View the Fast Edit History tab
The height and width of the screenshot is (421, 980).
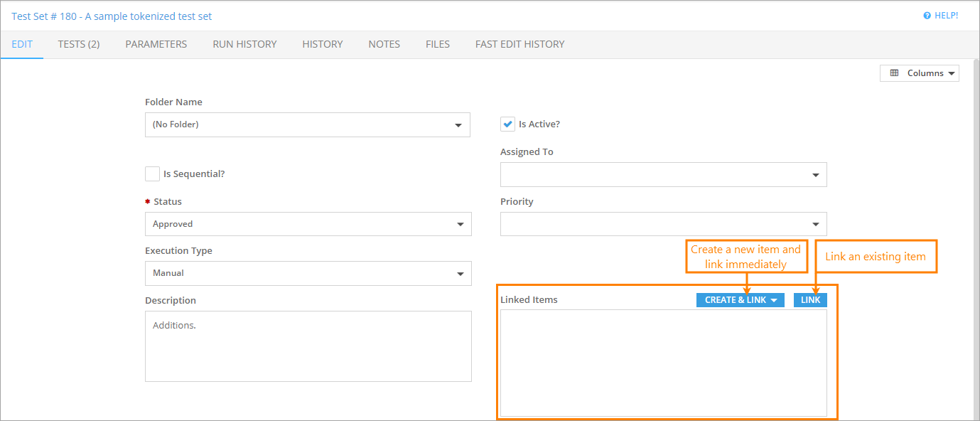tap(519, 44)
